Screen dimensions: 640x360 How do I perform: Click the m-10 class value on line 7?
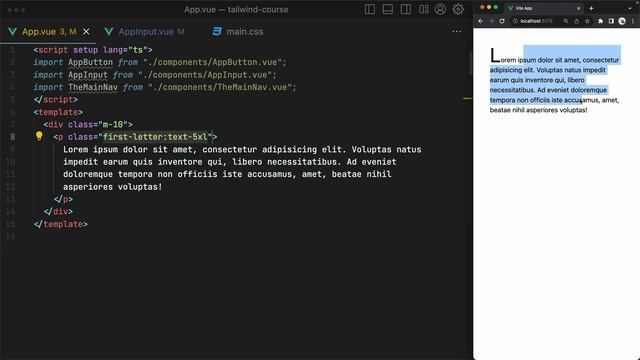[x=113, y=124]
